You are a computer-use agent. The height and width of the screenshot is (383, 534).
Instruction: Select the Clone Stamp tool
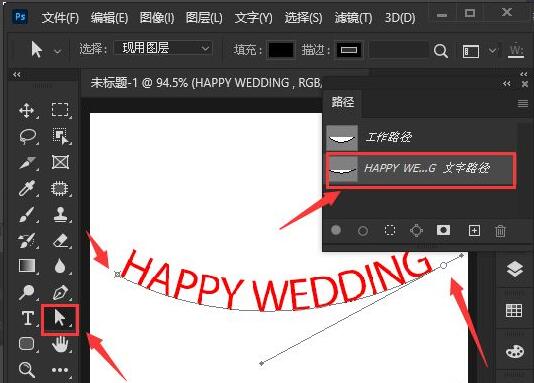[60, 214]
